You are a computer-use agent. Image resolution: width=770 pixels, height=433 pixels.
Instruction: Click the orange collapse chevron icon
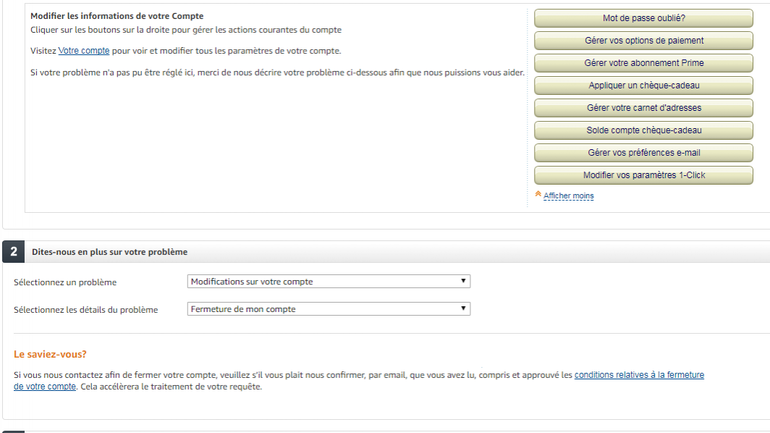[538, 195]
